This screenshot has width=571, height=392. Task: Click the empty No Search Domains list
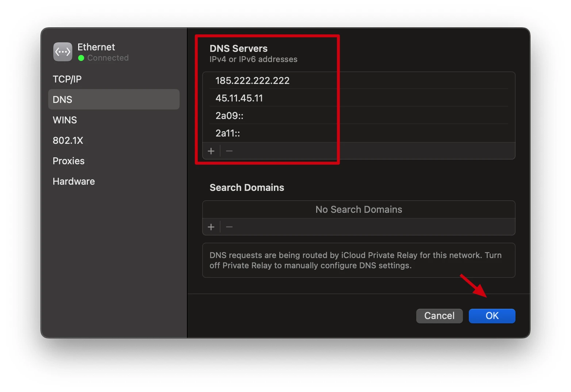(x=359, y=210)
